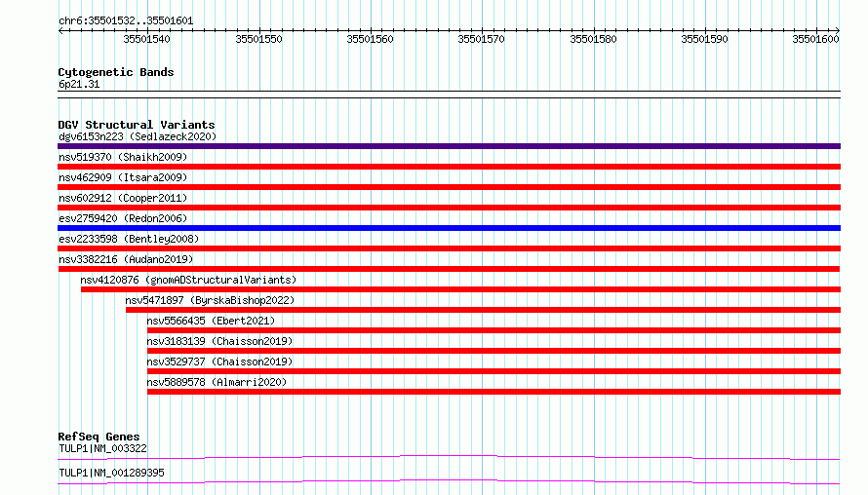This screenshot has height=495, width=868.
Task: Click the red nsv519370 variant bar
Action: tap(449, 167)
